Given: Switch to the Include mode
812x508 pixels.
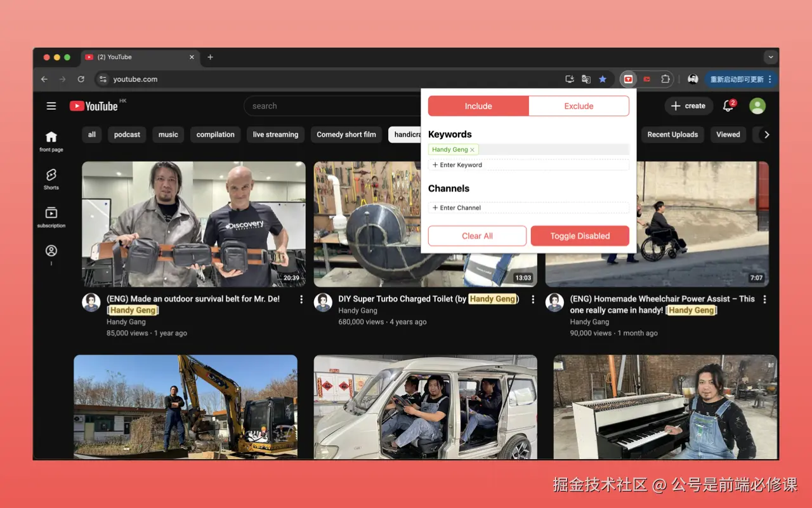Looking at the screenshot, I should [478, 106].
